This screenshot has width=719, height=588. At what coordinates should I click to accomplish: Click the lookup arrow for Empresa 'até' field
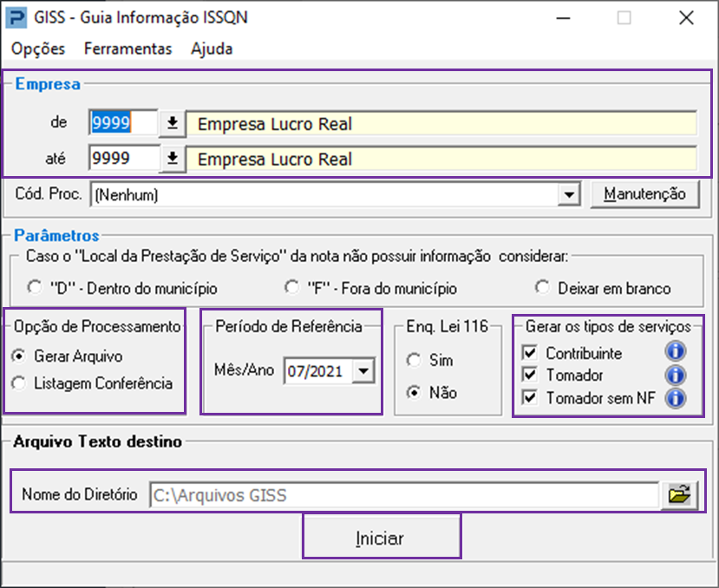pyautogui.click(x=172, y=159)
